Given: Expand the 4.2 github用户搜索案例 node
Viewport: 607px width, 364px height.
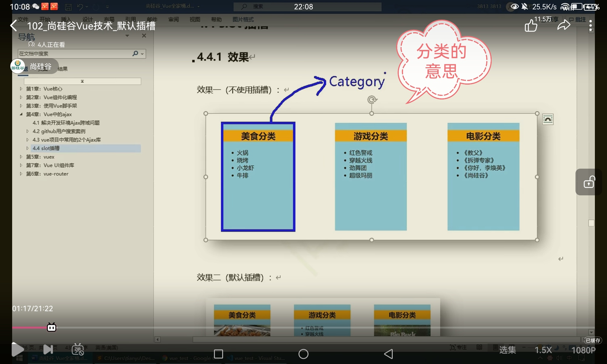Looking at the screenshot, I should [x=28, y=131].
